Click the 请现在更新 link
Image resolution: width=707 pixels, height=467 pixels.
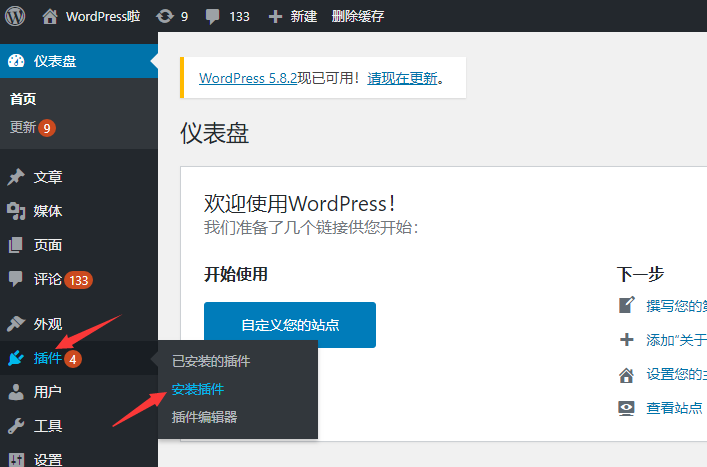point(402,78)
